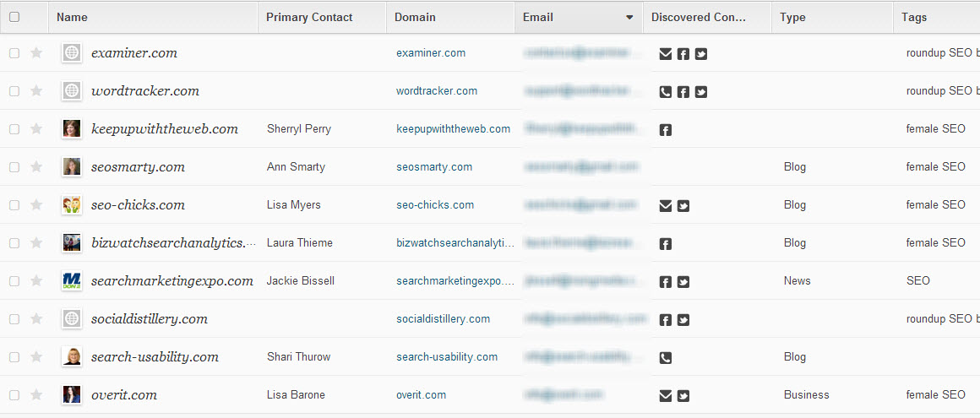Click the Business type cell
Screen dimensions: 980x418
click(806, 395)
